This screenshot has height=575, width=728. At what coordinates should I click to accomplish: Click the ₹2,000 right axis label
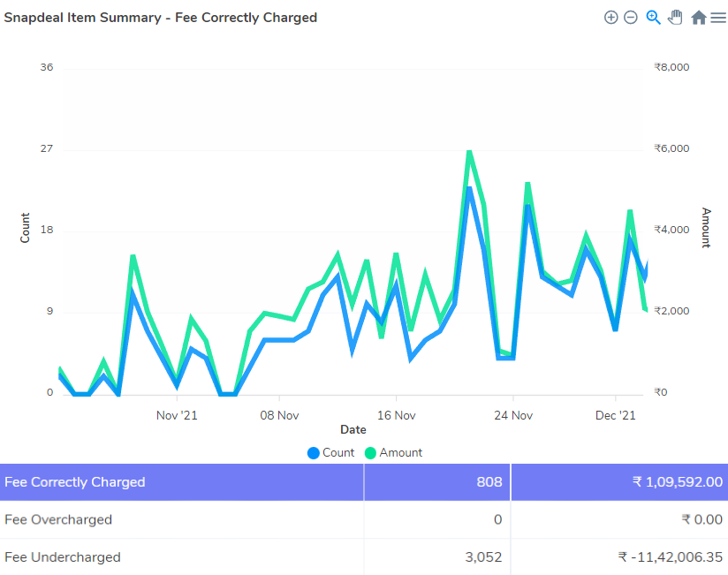pyautogui.click(x=671, y=311)
